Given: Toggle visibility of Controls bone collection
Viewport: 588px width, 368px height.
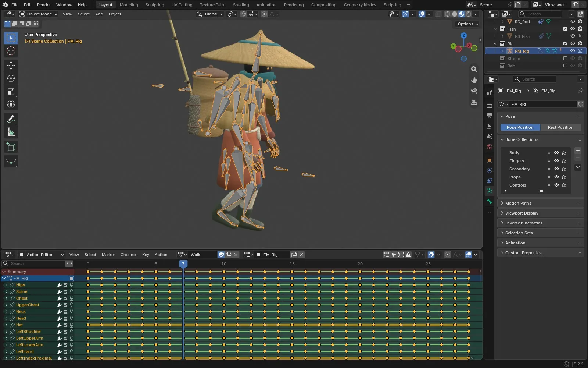Looking at the screenshot, I should pyautogui.click(x=556, y=185).
